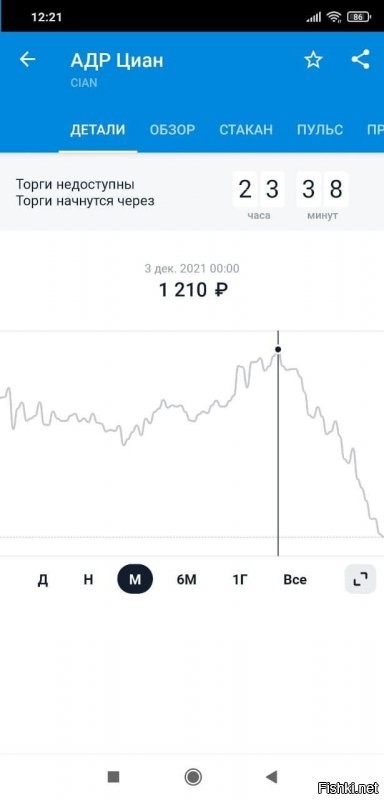Select the Д day period
Viewport: 384px width, 800px height.
pos(43,580)
